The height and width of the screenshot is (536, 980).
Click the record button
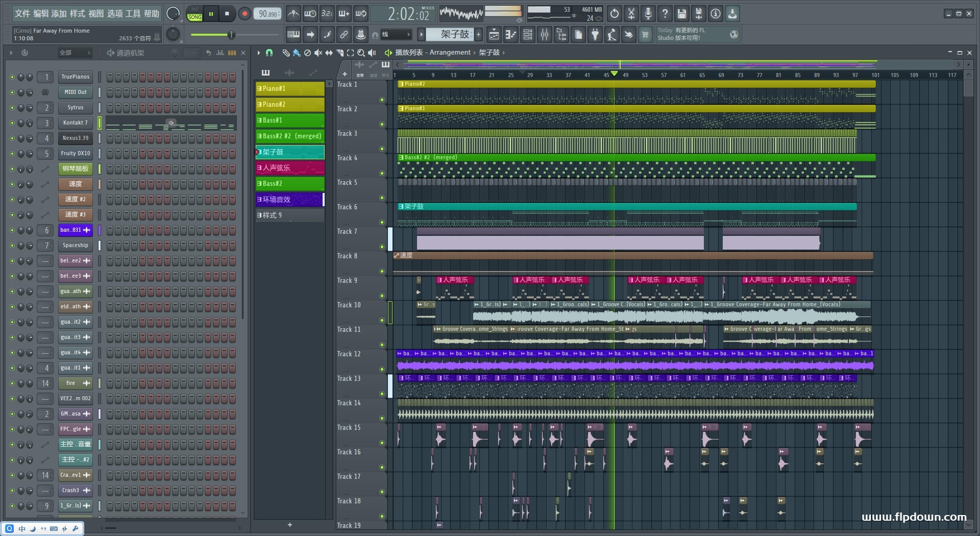[244, 14]
